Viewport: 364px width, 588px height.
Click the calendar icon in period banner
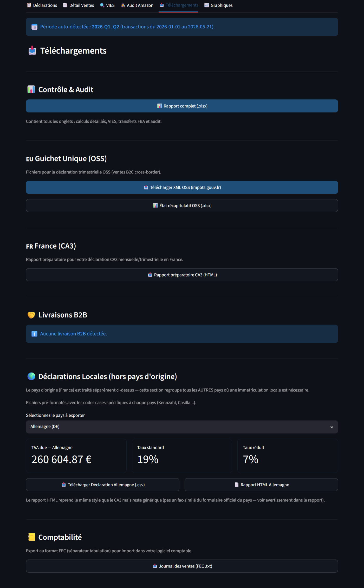click(x=34, y=27)
